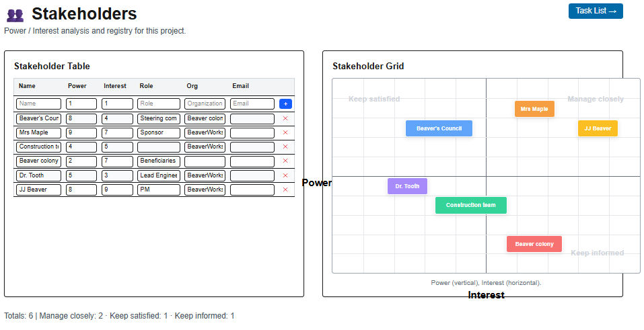Delete the Mrs Maple row
This screenshot has height=330, width=644.
point(285,133)
